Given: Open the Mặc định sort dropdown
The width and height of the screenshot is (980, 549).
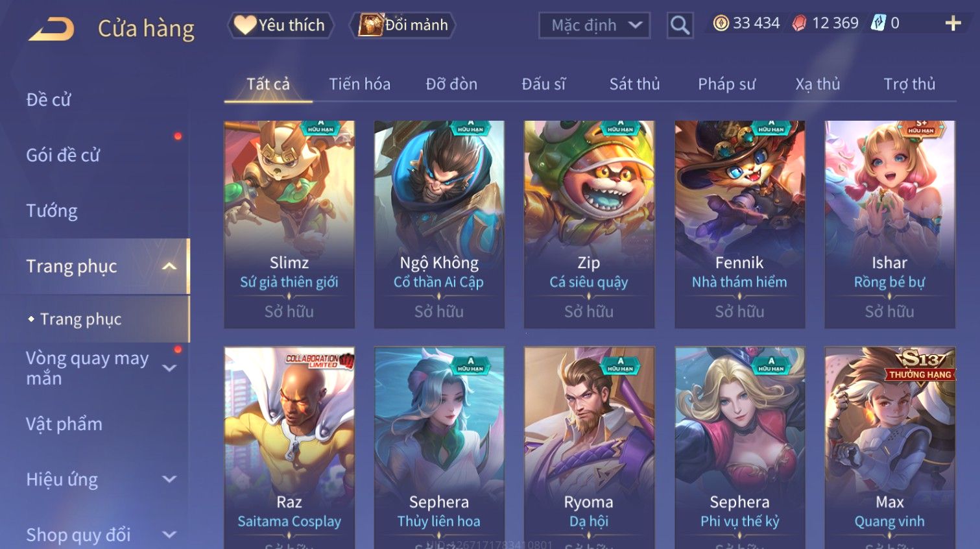Looking at the screenshot, I should [594, 25].
